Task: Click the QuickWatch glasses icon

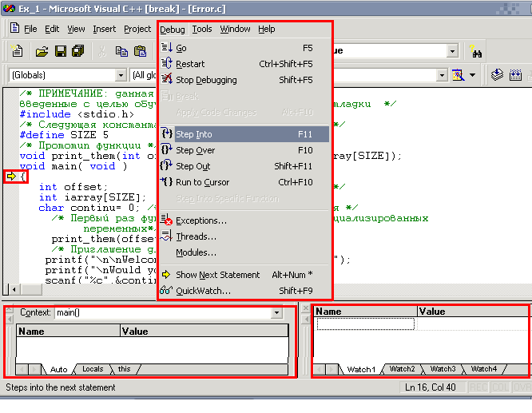Action: tap(166, 290)
